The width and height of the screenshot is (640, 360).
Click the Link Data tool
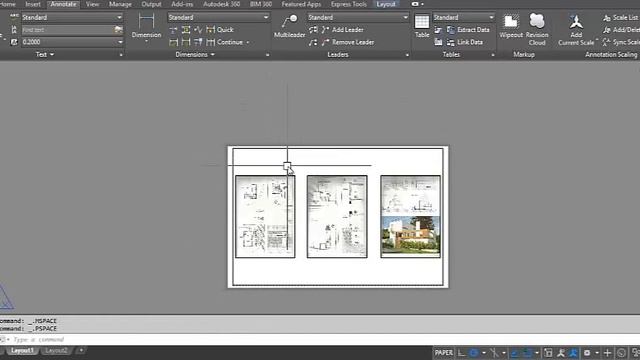[x=465, y=42]
